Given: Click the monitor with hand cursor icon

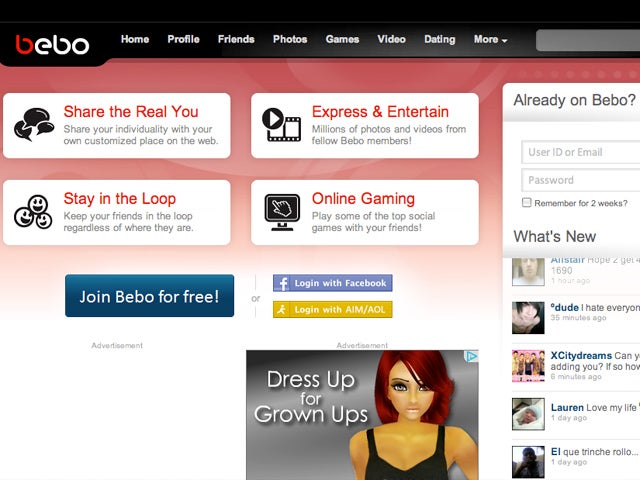Looking at the screenshot, I should point(282,212).
